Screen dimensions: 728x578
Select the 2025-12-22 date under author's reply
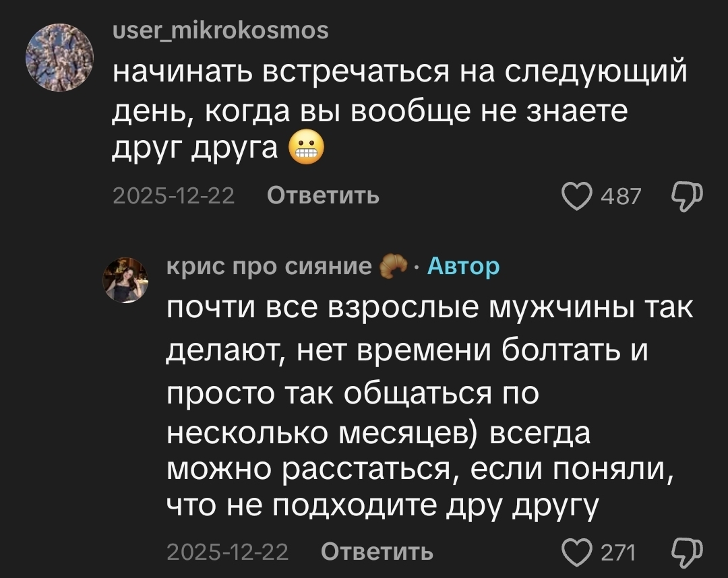pos(228,552)
